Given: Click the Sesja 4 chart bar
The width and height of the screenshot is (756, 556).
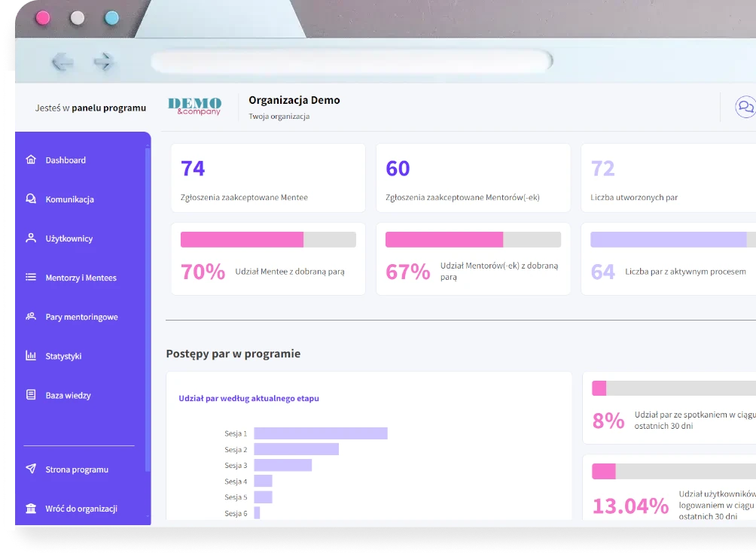Looking at the screenshot, I should coord(264,481).
